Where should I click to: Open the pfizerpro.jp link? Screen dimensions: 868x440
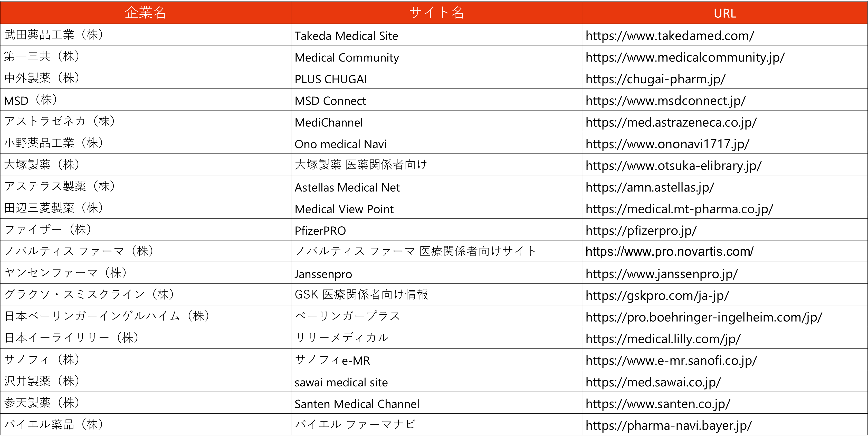(641, 231)
